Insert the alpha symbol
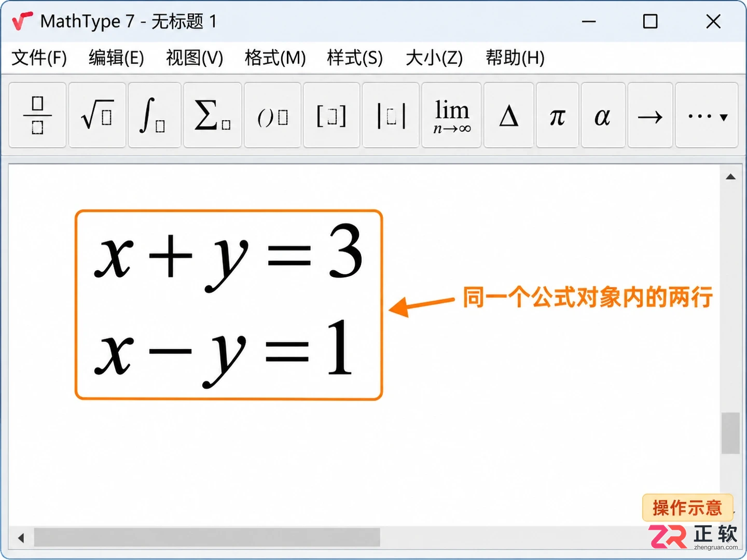Image resolution: width=747 pixels, height=560 pixels. point(603,115)
